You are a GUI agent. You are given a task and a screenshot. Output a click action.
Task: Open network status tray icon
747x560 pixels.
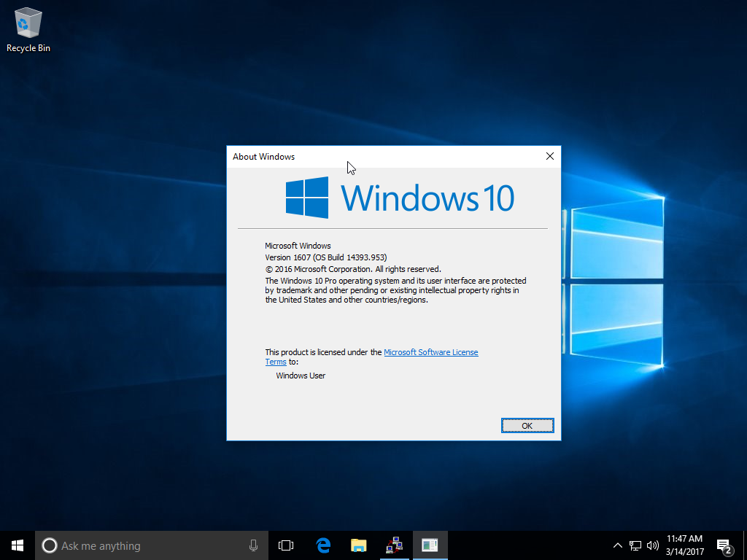(x=635, y=545)
